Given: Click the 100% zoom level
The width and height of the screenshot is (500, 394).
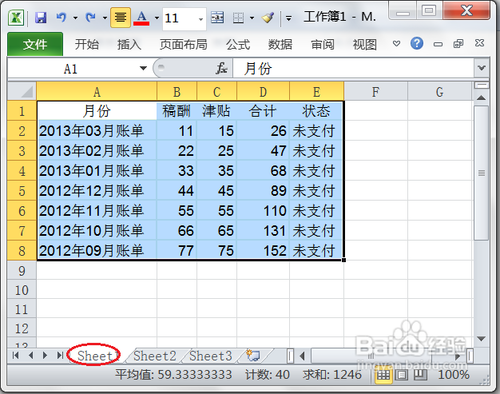Looking at the screenshot, I should [454, 375].
